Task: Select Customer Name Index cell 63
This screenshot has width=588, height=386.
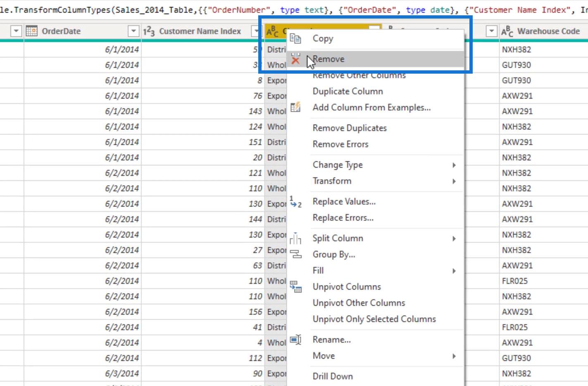Action: point(202,265)
